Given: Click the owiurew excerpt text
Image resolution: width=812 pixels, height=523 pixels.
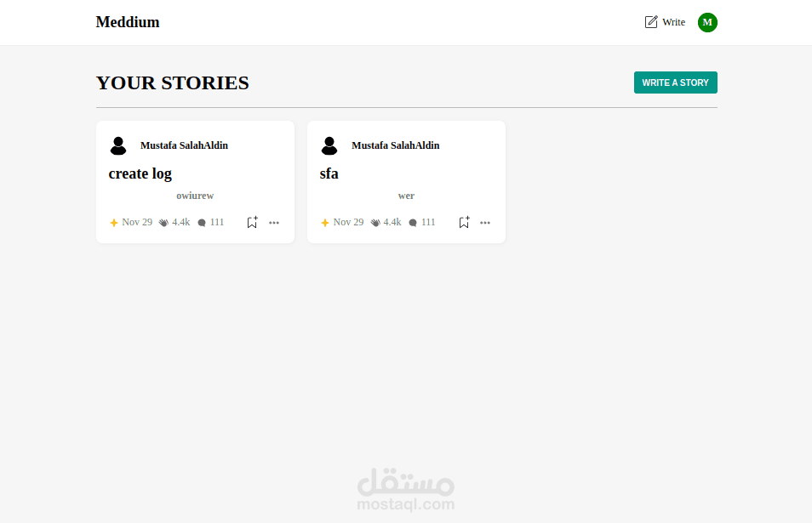Looking at the screenshot, I should (195, 196).
